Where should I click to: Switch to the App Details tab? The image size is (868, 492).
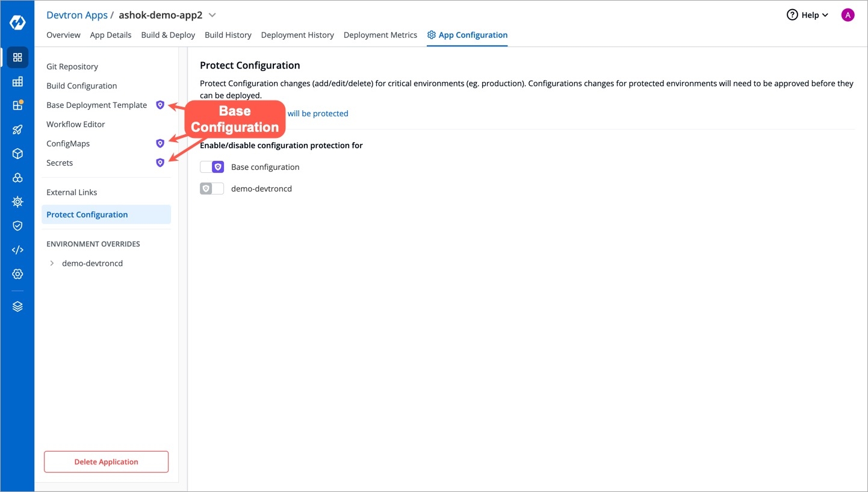tap(111, 35)
